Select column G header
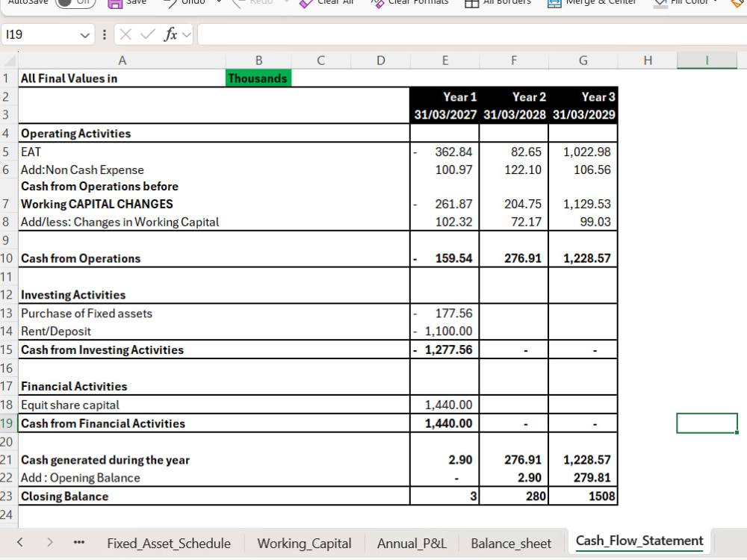747x560 pixels. (583, 60)
